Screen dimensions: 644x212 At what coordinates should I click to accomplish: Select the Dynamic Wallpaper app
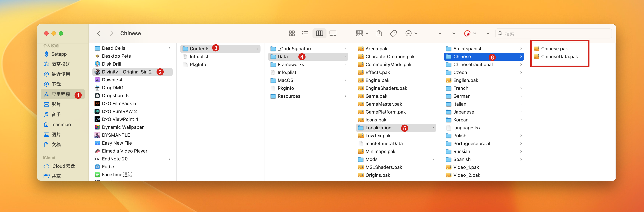pyautogui.click(x=122, y=127)
